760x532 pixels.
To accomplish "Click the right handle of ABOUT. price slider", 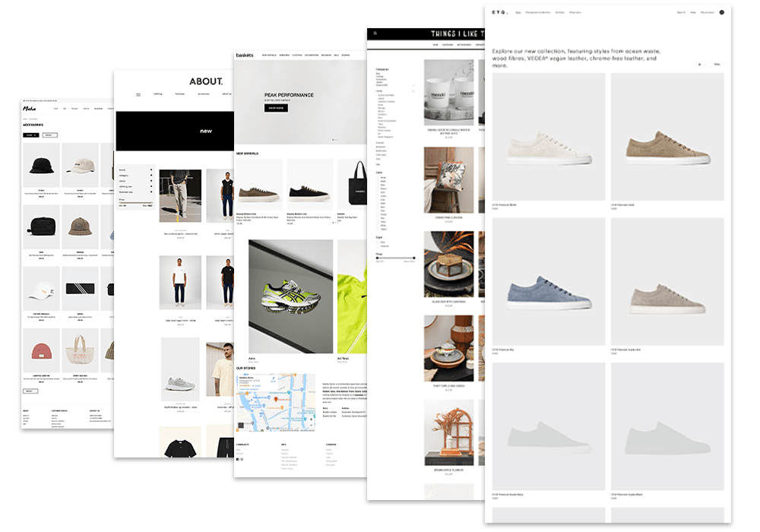I will (151, 202).
